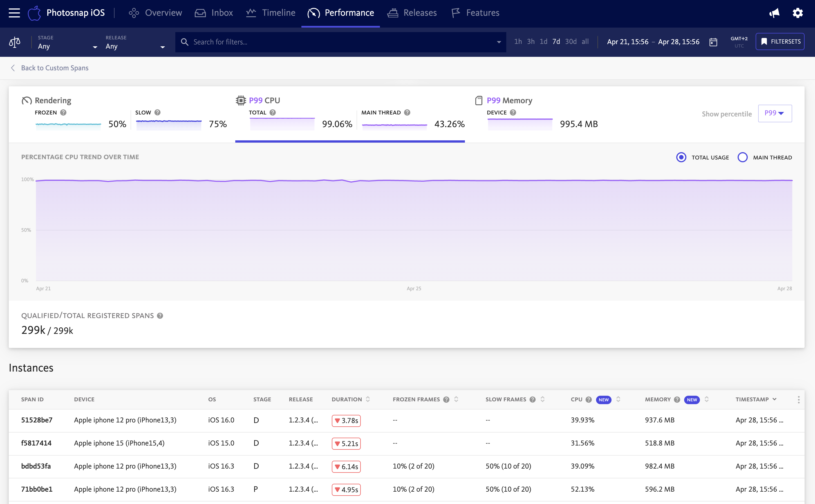Click TOTAL CPU help icon
This screenshot has height=504, width=815.
pyautogui.click(x=273, y=113)
